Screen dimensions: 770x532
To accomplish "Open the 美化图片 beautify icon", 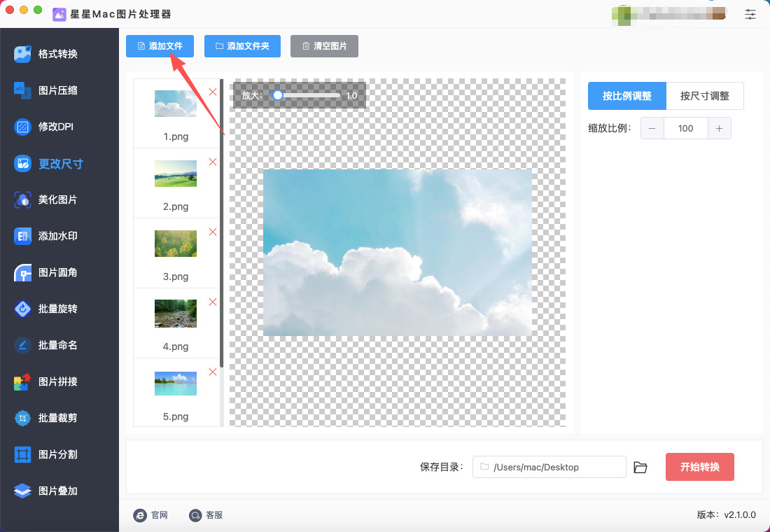I will click(x=22, y=199).
